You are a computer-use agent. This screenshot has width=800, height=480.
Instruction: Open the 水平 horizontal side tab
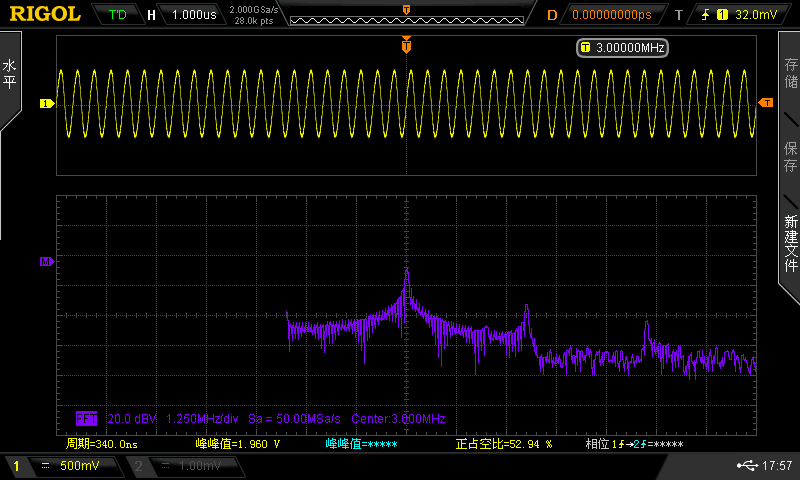coord(10,74)
